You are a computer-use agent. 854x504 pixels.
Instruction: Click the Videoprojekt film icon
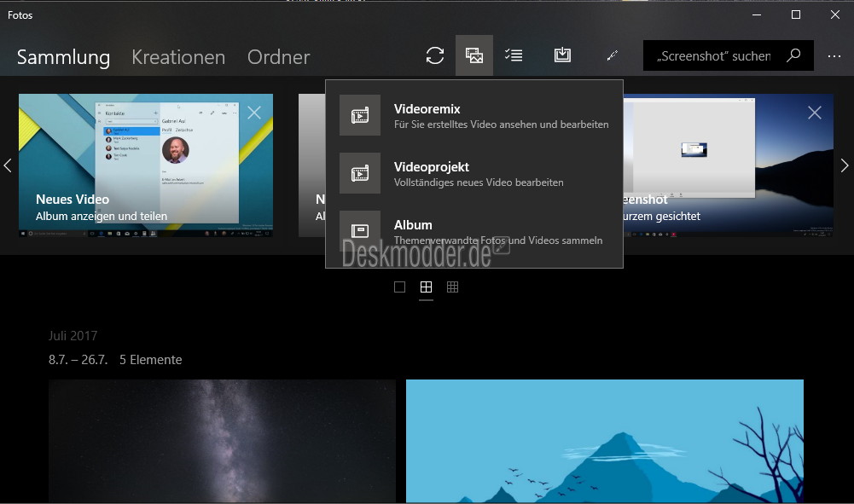pyautogui.click(x=360, y=173)
